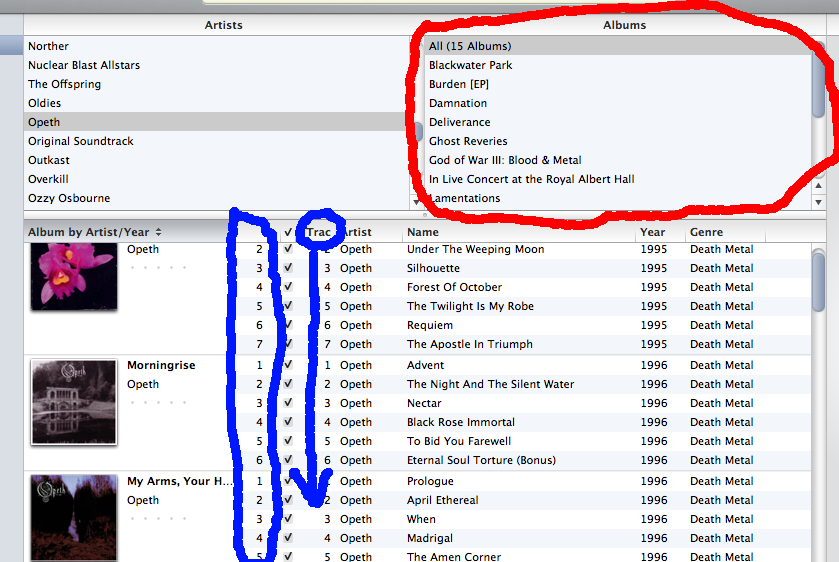Screen dimensions: 839x562
Task: Select the Blackwater Park album
Action: coord(618,65)
